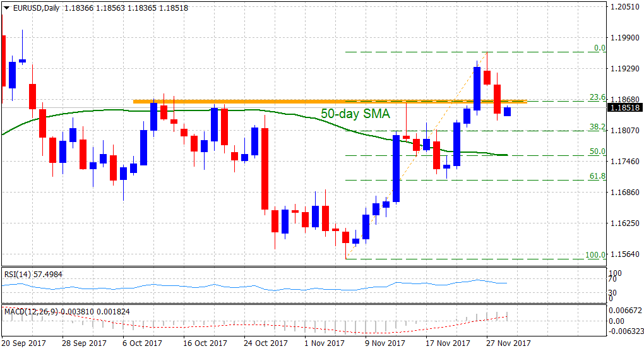
Task: Click the 1.20510 price axis label
Action: click(x=625, y=6)
